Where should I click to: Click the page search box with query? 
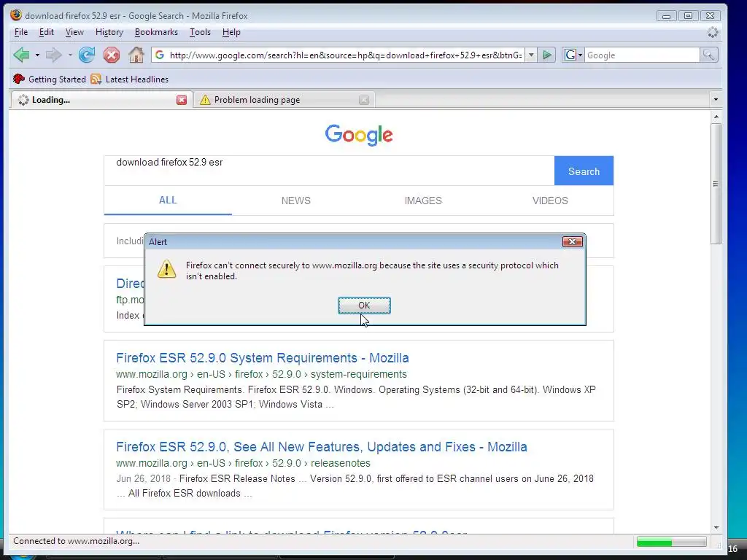329,171
